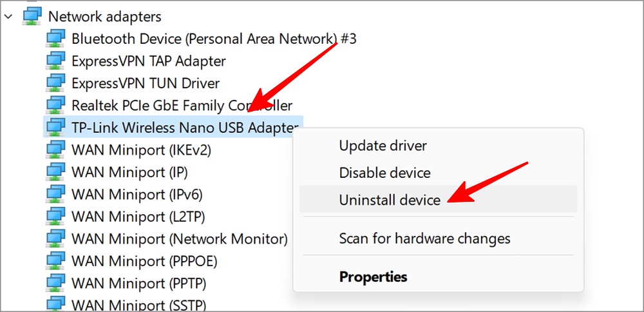Collapse the Network adapters tree node
This screenshot has width=644, height=312.
click(8, 16)
